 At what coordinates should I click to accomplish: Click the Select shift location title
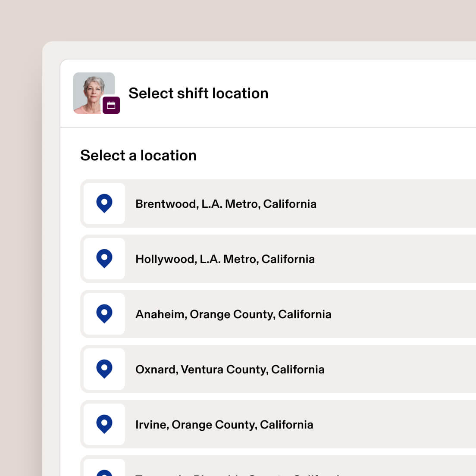tap(198, 93)
